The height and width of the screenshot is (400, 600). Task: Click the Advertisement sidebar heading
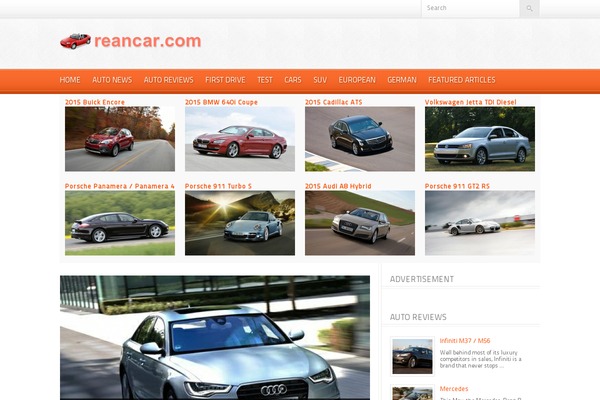pos(422,279)
